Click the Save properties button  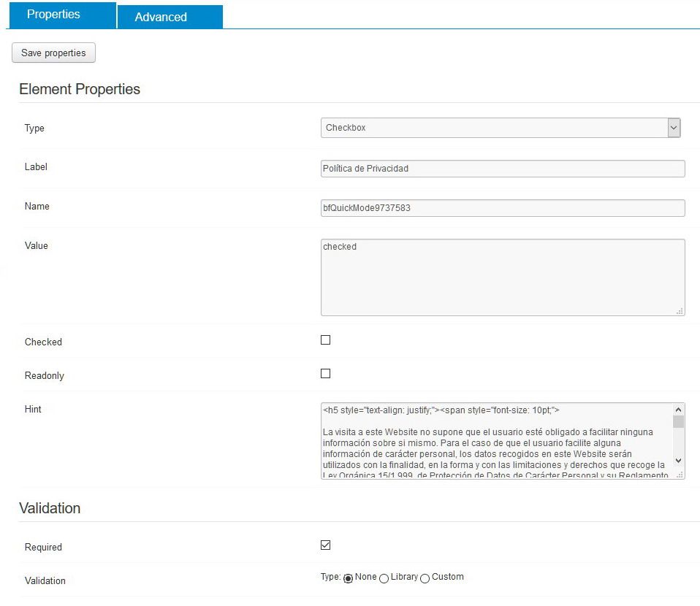(53, 53)
